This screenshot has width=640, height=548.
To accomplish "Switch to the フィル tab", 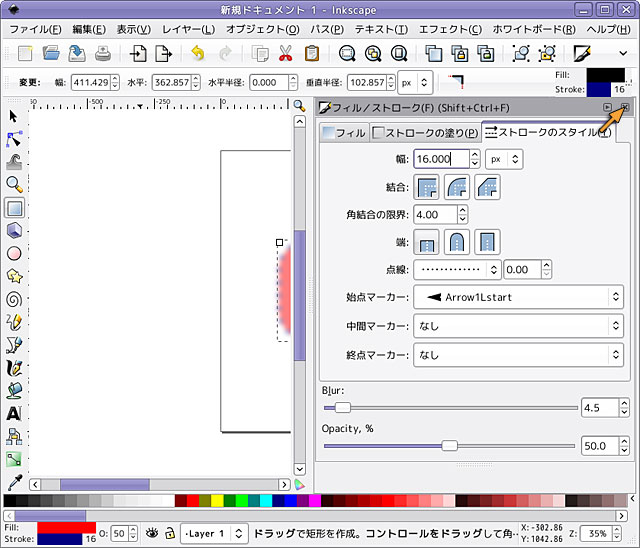I will 342,132.
